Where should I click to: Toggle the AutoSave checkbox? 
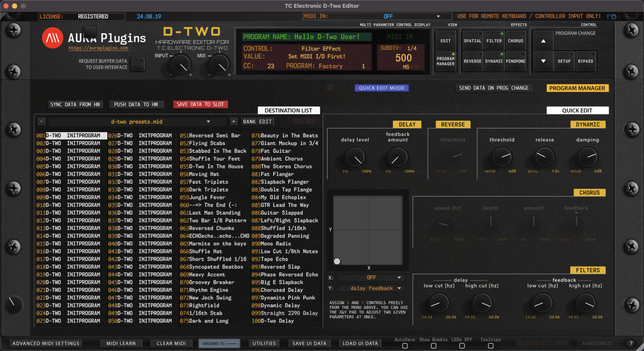(405, 346)
